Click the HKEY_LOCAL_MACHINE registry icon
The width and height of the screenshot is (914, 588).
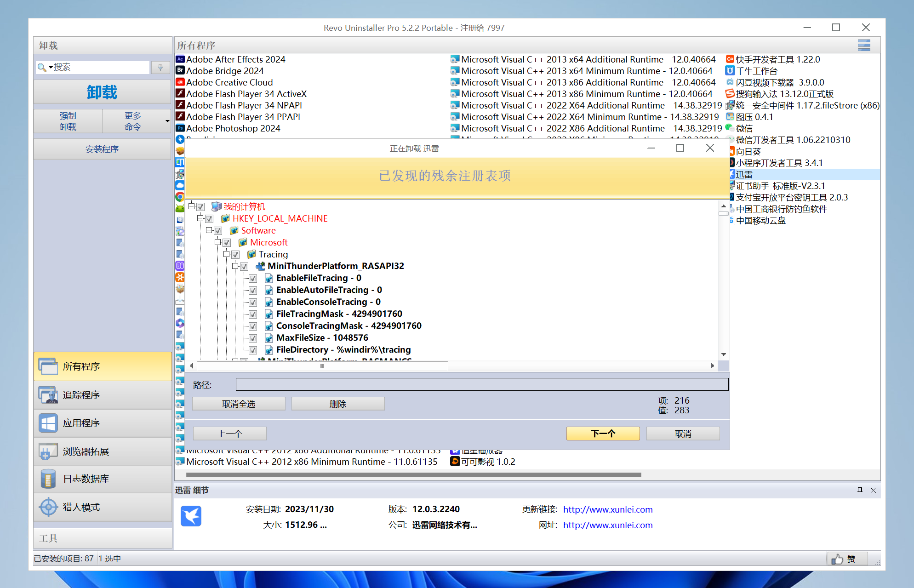click(x=225, y=219)
